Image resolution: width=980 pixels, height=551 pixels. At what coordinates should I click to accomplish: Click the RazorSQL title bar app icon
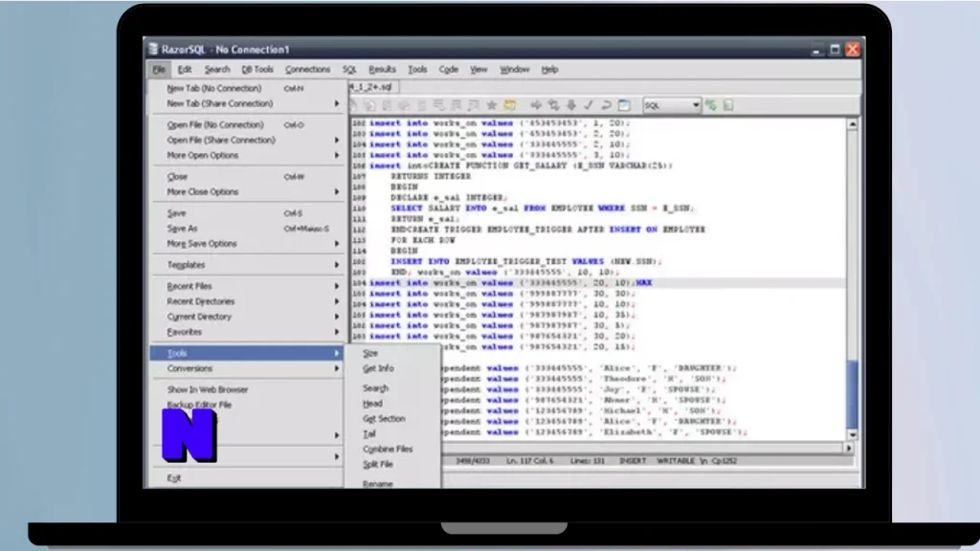click(153, 49)
